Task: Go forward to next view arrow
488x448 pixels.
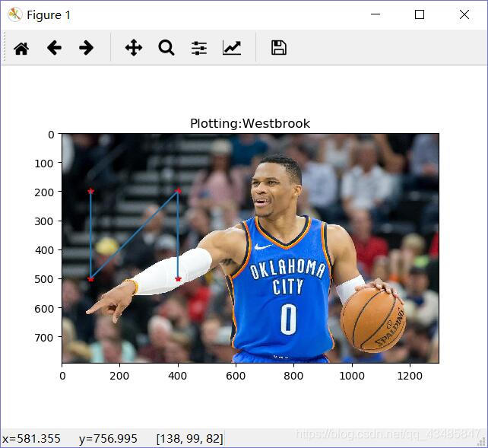Action: pos(86,48)
